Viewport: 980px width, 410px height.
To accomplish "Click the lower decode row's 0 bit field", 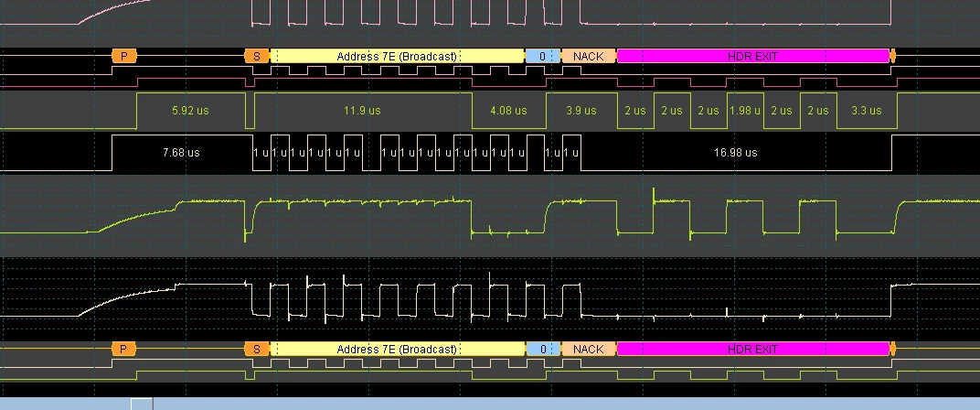I will (542, 350).
